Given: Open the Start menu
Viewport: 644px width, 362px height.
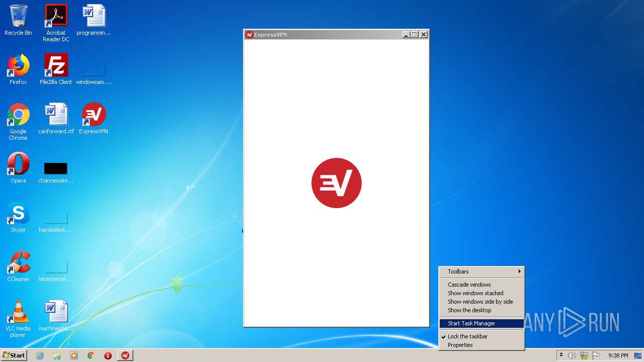Looking at the screenshot, I should click(x=14, y=355).
